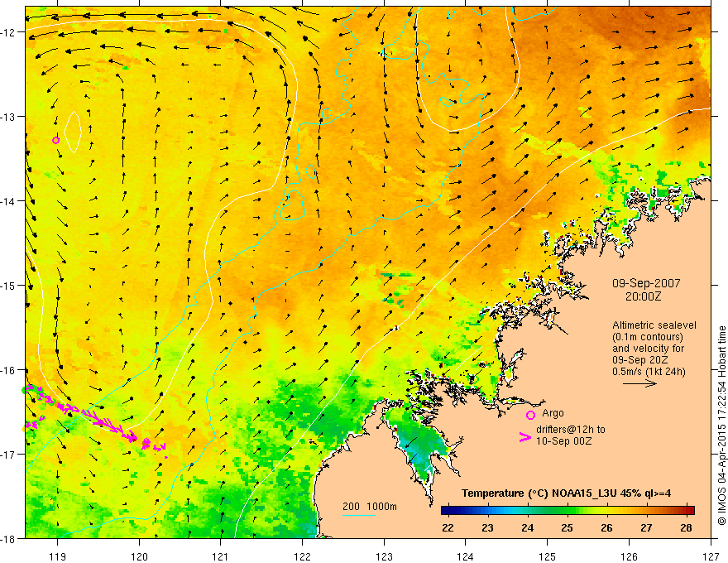
Task: Click the magenta drifter arrow legend symbol
Action: (x=525, y=437)
